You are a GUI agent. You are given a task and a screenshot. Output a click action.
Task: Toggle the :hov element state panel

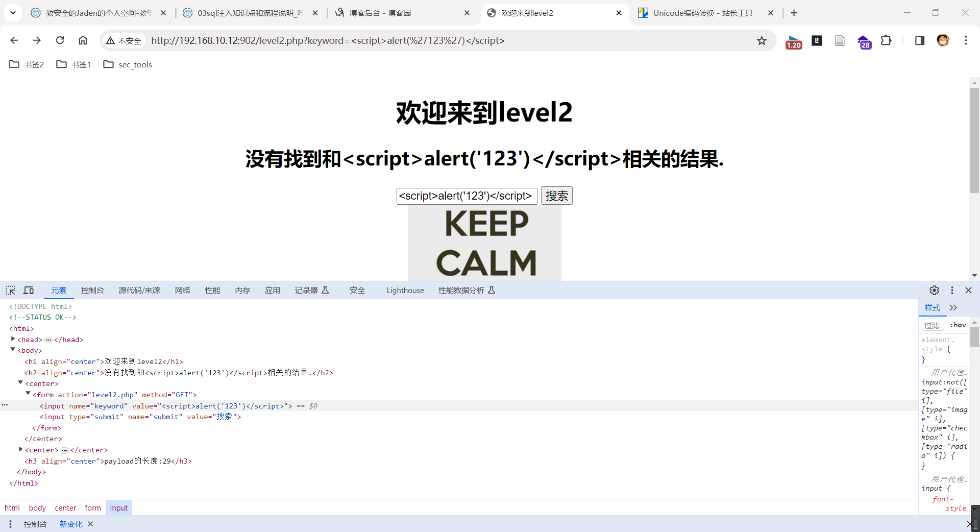958,325
